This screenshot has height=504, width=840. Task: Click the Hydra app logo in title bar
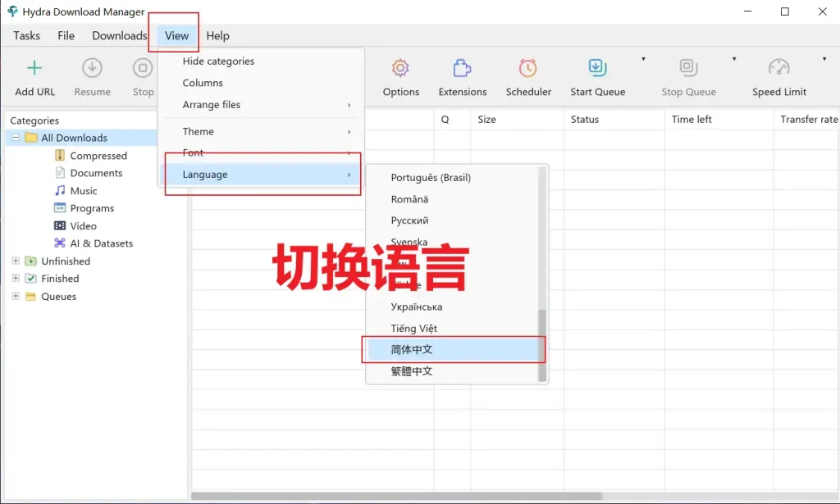point(12,11)
